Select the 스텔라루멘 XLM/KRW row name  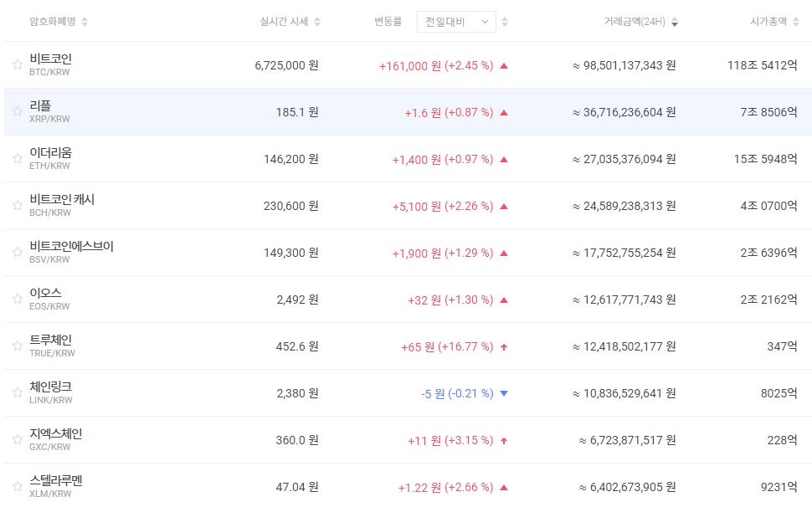55,480
